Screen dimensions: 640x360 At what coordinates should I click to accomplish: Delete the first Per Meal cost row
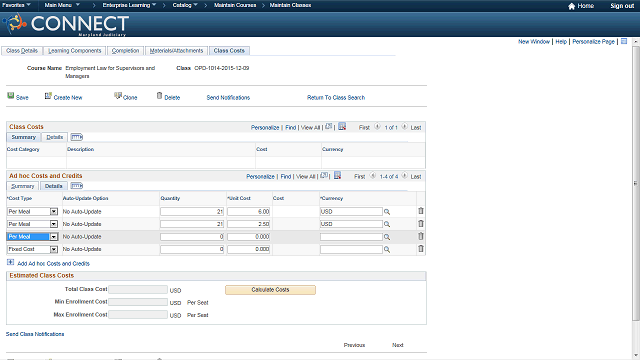click(x=420, y=211)
